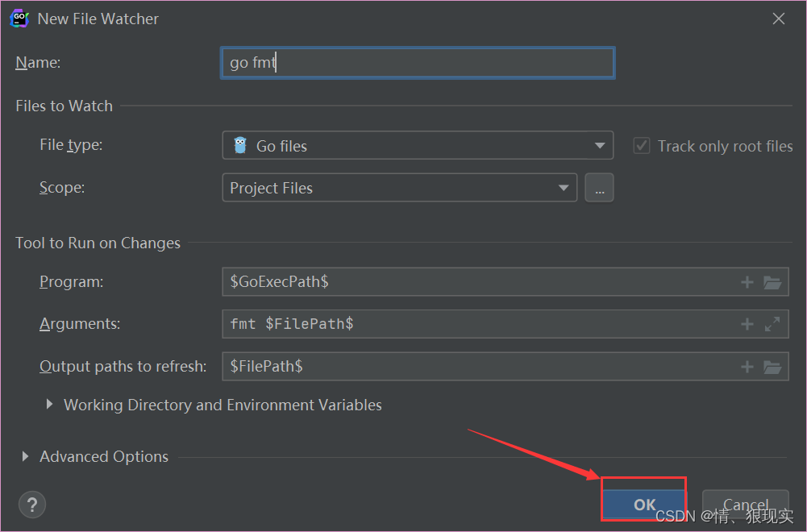Browse for a program with the folder icon

click(772, 282)
